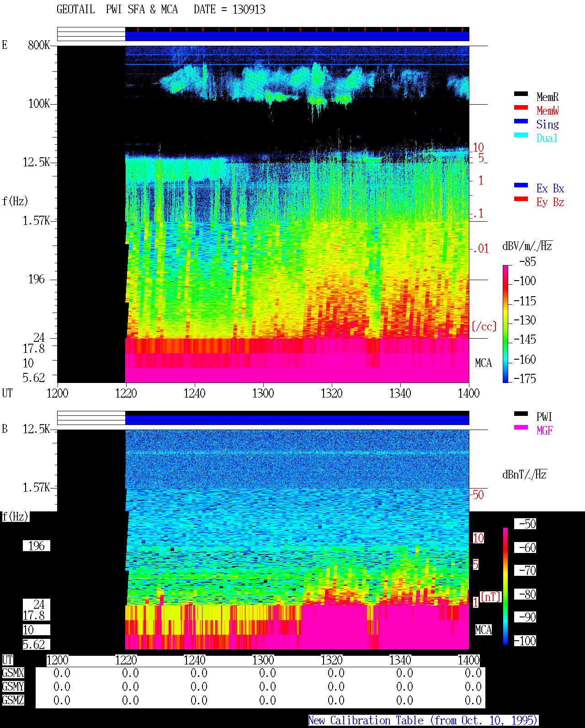Click the red density value 10 on E panel
The width and height of the screenshot is (585, 728).
click(478, 148)
